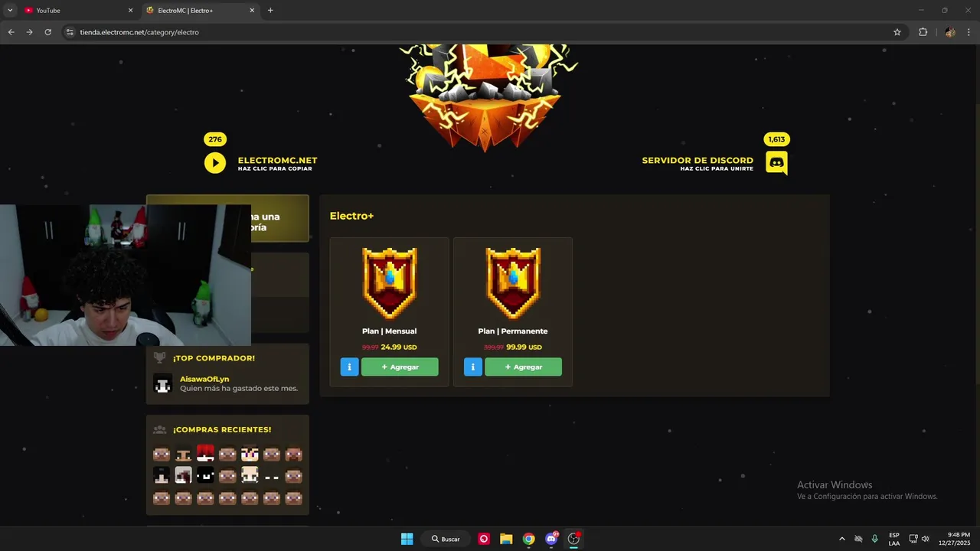Click the 1,613 Discord members badge

click(x=776, y=139)
